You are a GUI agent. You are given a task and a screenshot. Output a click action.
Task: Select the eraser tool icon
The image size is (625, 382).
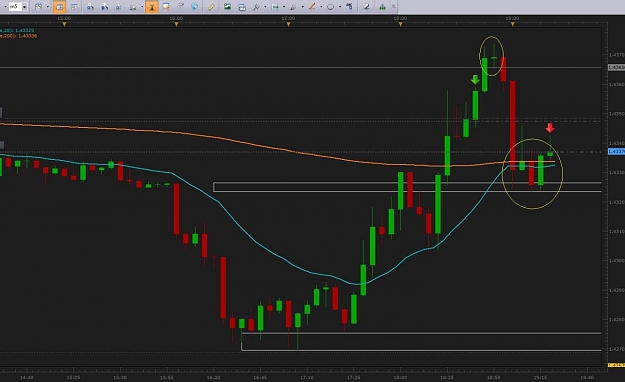[366, 6]
